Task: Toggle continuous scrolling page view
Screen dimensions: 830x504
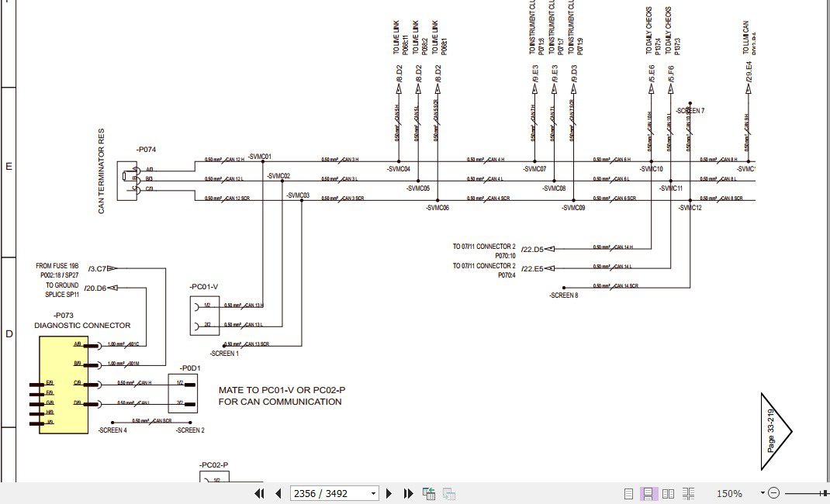Action: [x=648, y=494]
